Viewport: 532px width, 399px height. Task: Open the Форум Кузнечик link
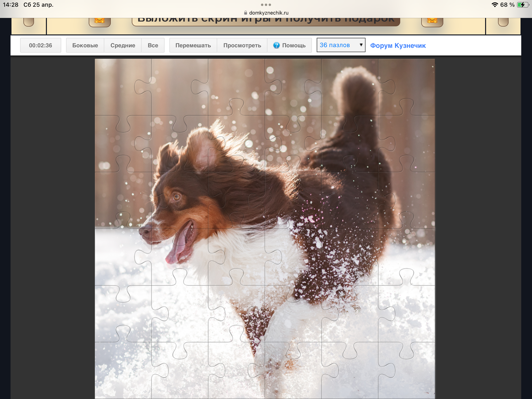398,45
